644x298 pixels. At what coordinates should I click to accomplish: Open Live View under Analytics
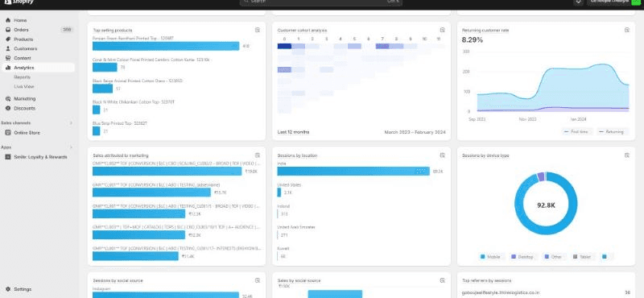[x=24, y=86]
